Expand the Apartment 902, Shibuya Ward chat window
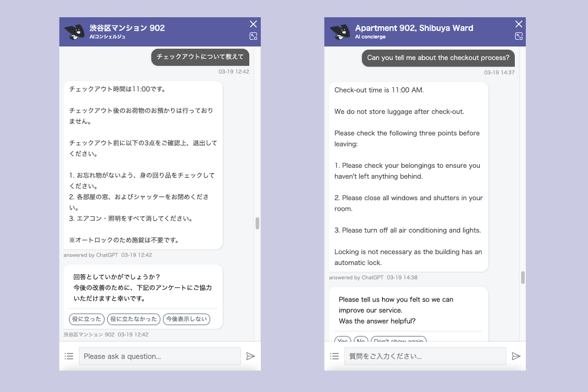This screenshot has height=392, width=588. click(x=519, y=36)
